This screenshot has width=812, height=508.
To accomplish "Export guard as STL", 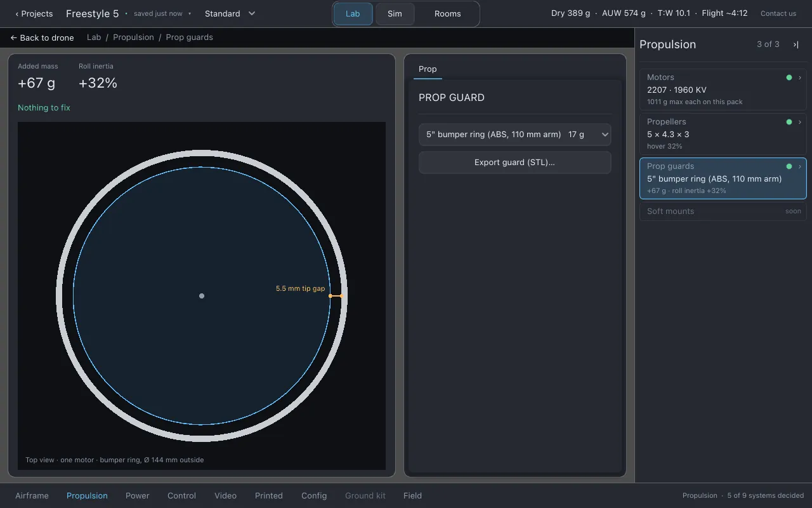I will (515, 163).
